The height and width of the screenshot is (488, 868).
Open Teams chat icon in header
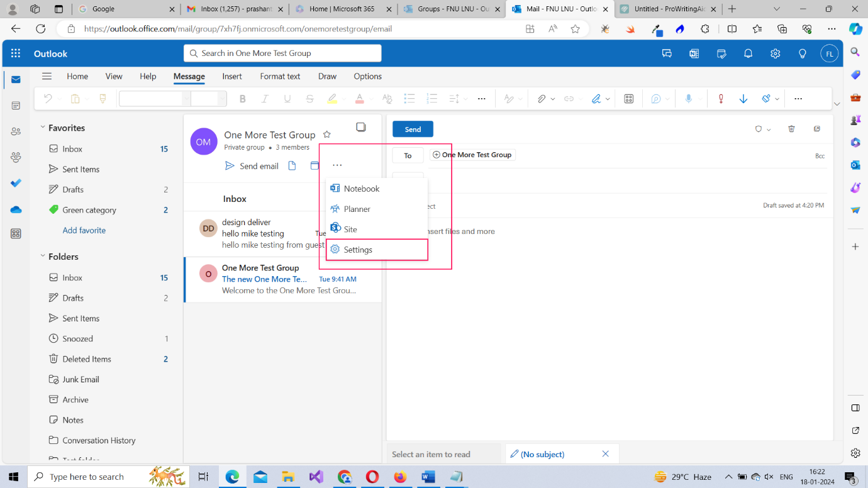[667, 53]
